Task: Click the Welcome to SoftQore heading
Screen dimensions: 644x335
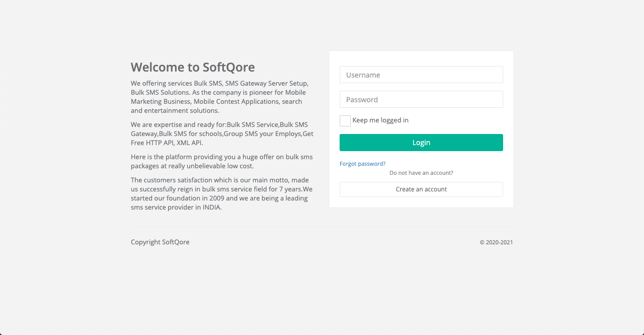Action: coord(193,67)
